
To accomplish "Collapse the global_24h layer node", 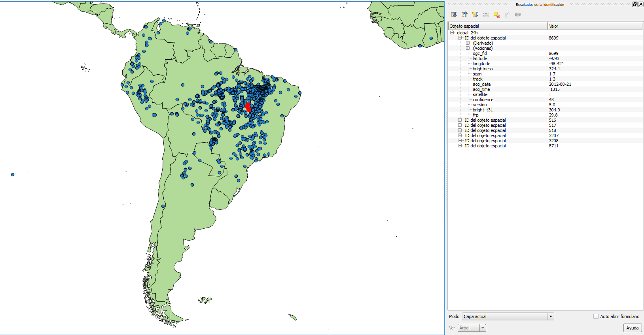I will point(452,33).
